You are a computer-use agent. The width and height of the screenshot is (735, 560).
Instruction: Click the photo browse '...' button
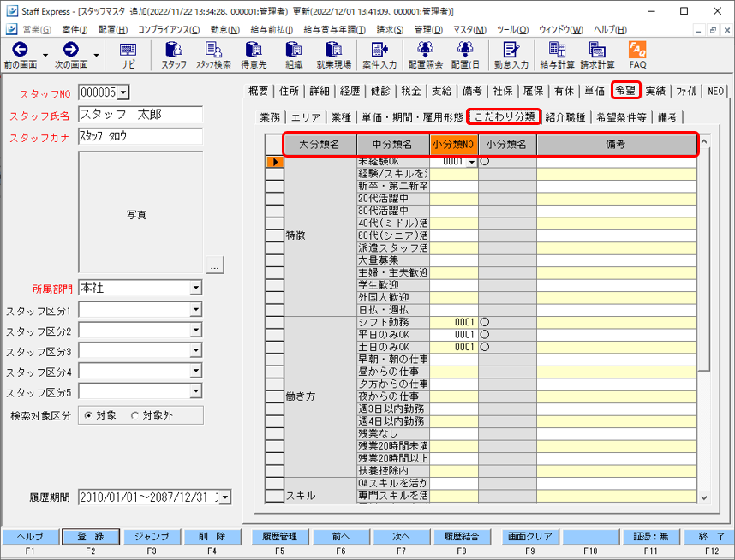[215, 265]
